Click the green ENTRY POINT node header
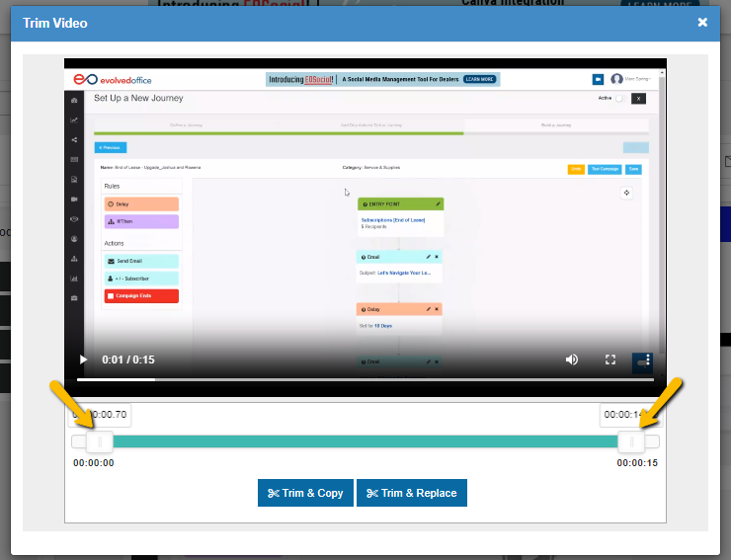 (x=400, y=203)
